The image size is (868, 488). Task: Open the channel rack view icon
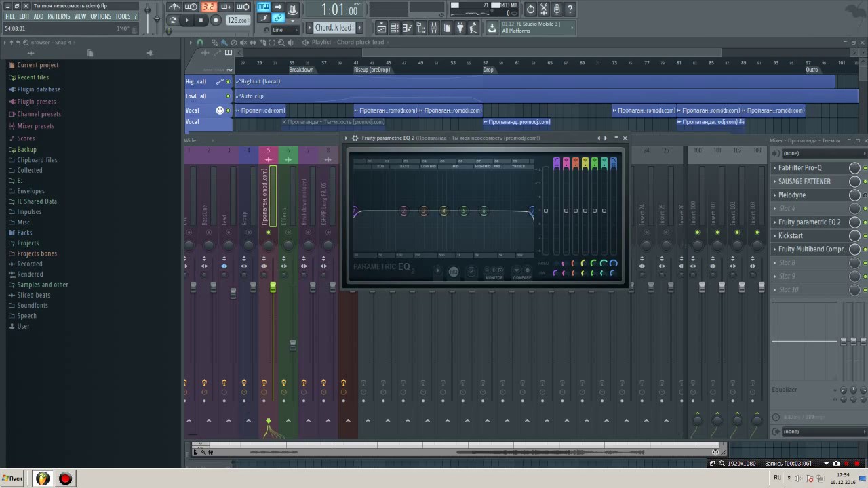click(395, 28)
